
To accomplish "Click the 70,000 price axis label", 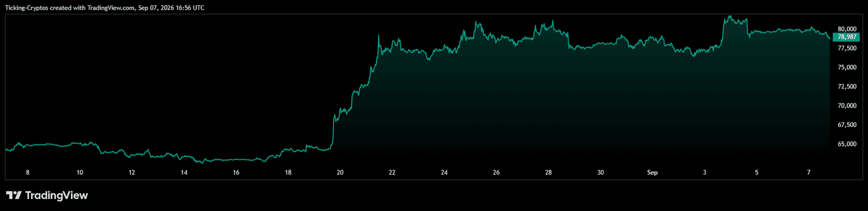I will click(847, 106).
